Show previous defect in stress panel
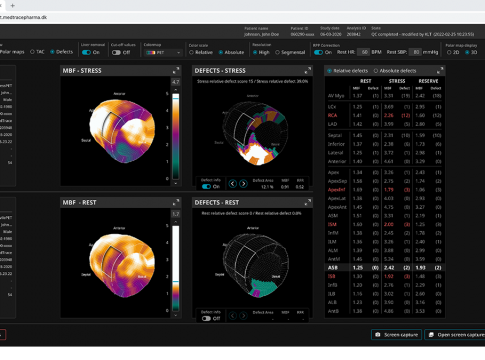Screen dimensions: 485x360 (233, 183)
